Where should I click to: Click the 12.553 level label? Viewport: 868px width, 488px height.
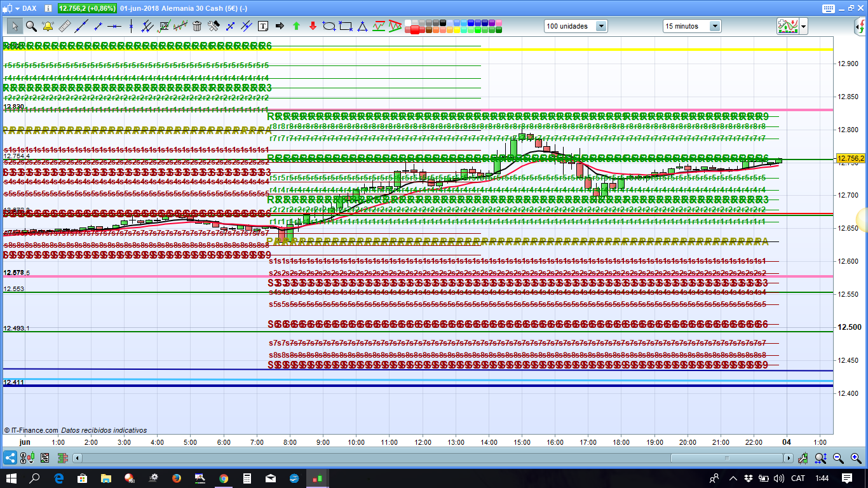tap(14, 288)
